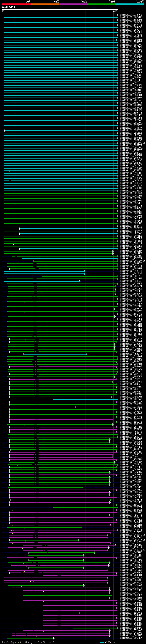Select the UniRef100_A7SXA0 entry
The image size is (146, 644).
click(x=131, y=585)
